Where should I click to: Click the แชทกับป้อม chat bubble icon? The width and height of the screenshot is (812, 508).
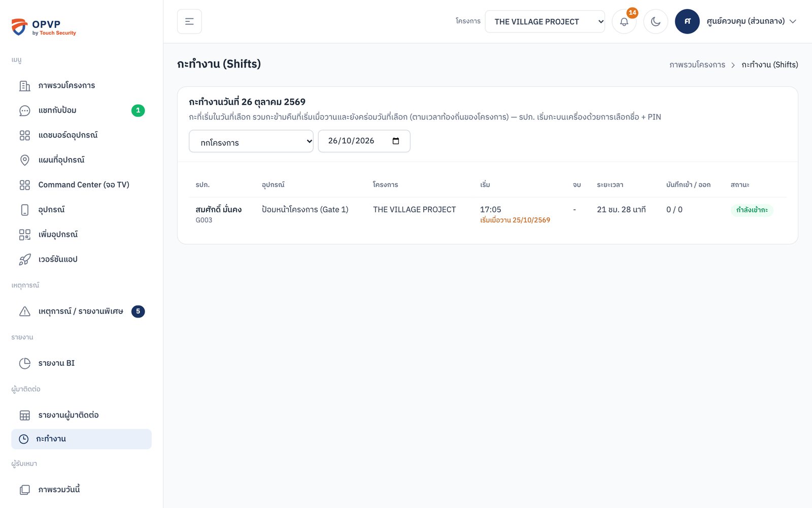[24, 110]
